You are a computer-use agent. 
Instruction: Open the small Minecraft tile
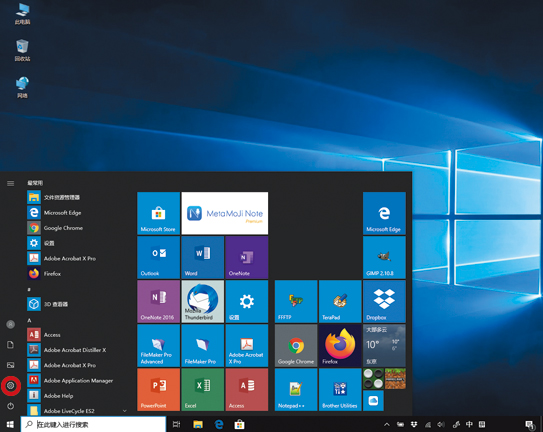click(395, 379)
